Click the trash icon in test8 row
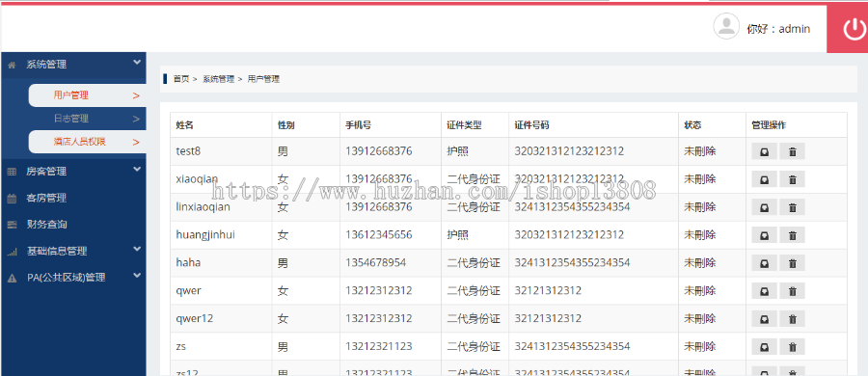Image resolution: width=868 pixels, height=376 pixels. (792, 151)
